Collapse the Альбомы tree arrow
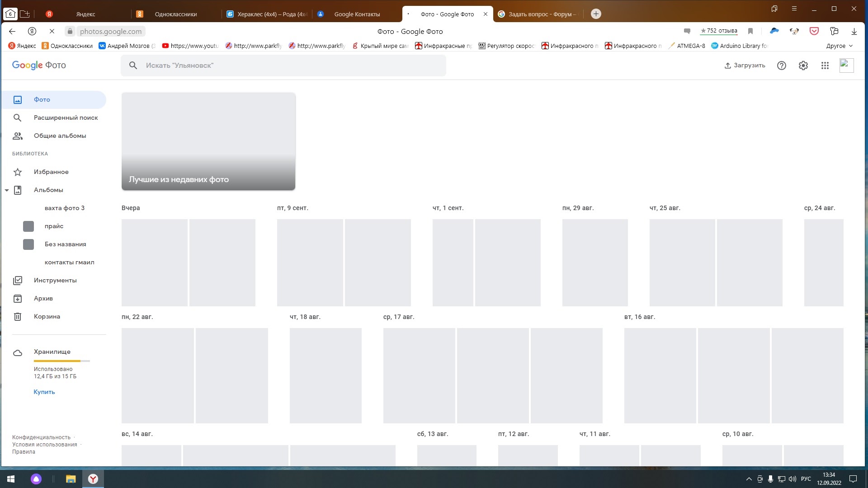This screenshot has width=868, height=488. point(7,190)
